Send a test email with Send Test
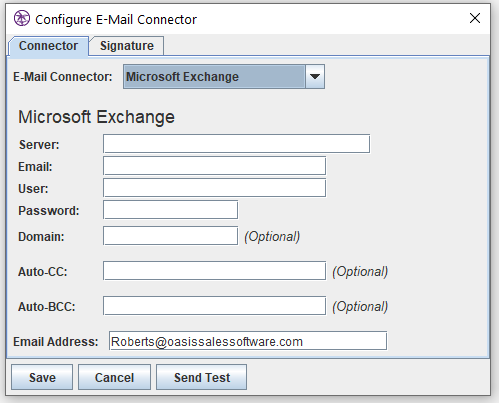Viewport: 499px width, 403px height. click(202, 377)
